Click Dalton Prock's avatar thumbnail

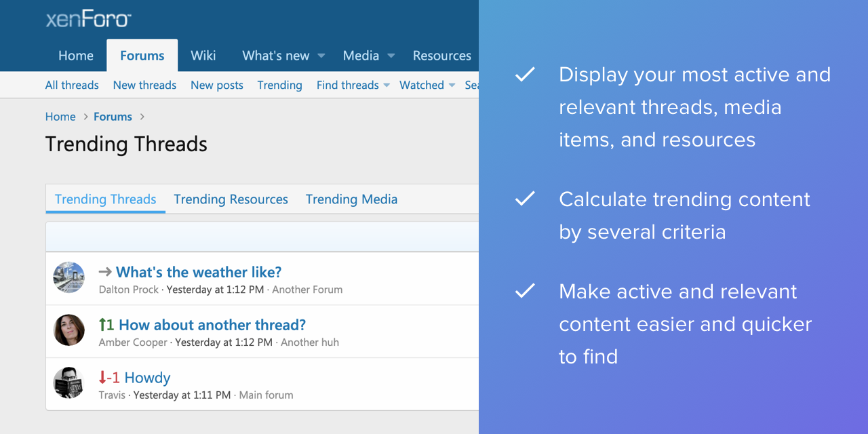click(69, 277)
